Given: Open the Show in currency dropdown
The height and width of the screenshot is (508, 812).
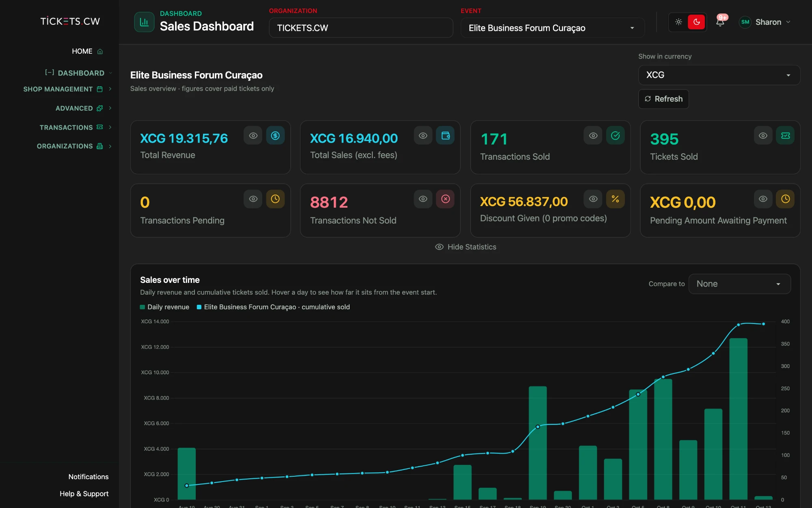Looking at the screenshot, I should click(x=719, y=75).
